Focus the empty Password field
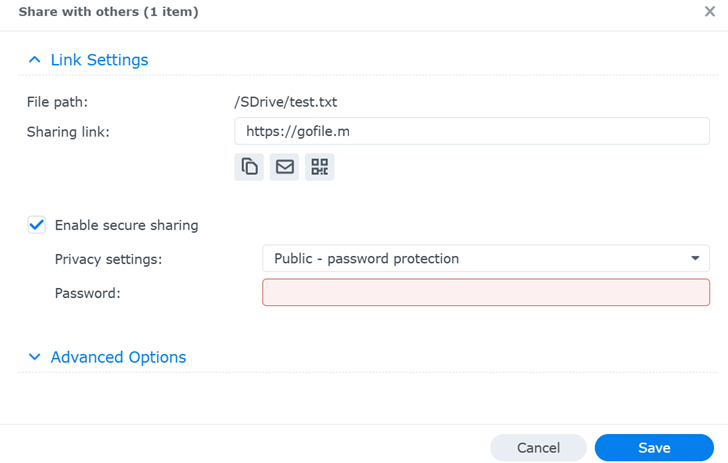This screenshot has width=728, height=463. [x=485, y=292]
